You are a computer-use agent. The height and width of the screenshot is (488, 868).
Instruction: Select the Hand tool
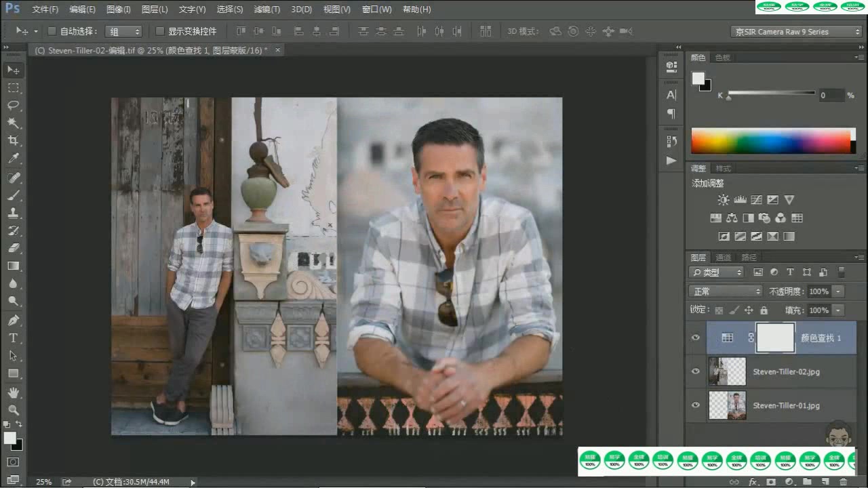pos(13,392)
